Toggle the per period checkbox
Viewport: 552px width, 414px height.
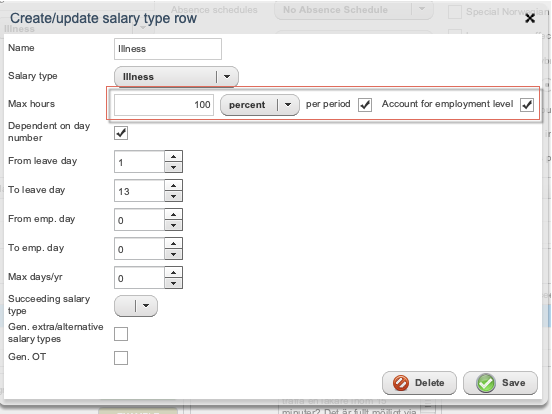365,105
